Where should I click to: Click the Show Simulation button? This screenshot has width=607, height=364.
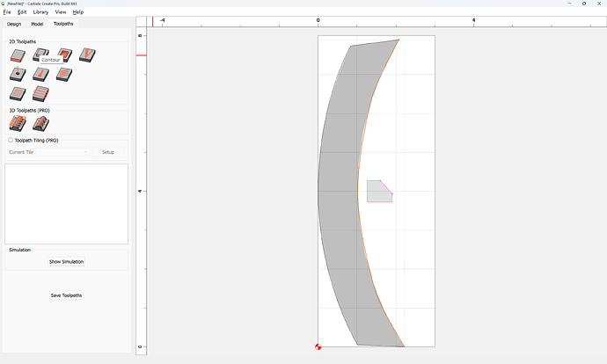point(66,261)
